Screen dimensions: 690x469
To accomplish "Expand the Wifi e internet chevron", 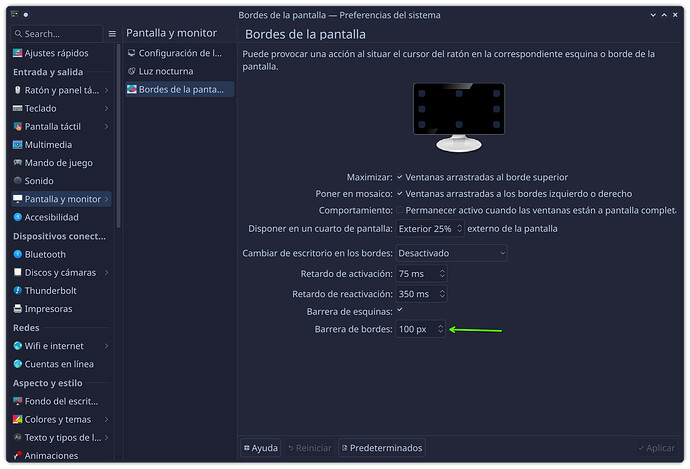I will pos(106,346).
